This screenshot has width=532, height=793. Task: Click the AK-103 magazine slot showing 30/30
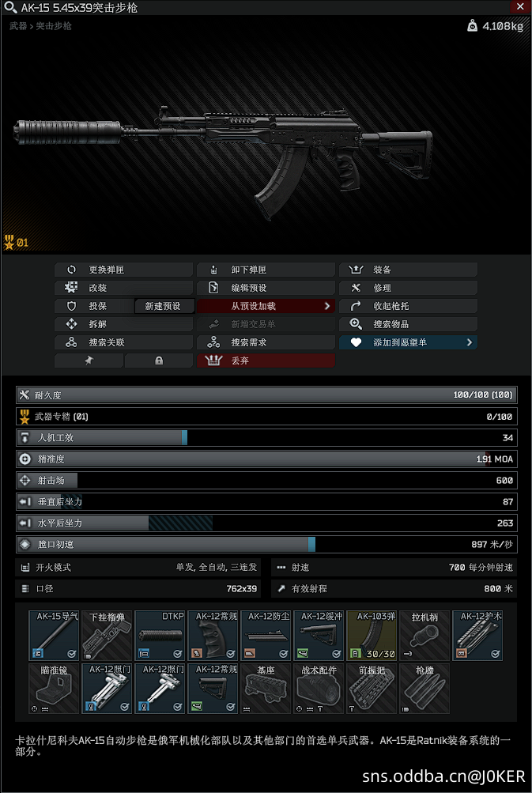point(372,636)
